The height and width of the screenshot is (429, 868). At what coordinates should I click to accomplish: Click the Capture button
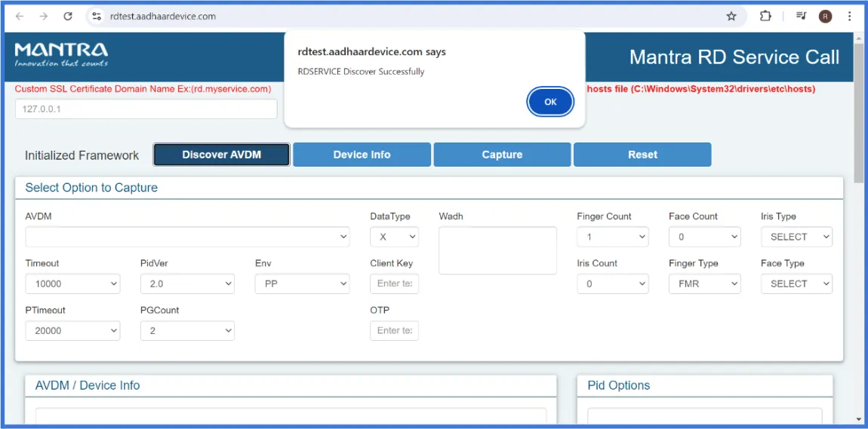[502, 155]
